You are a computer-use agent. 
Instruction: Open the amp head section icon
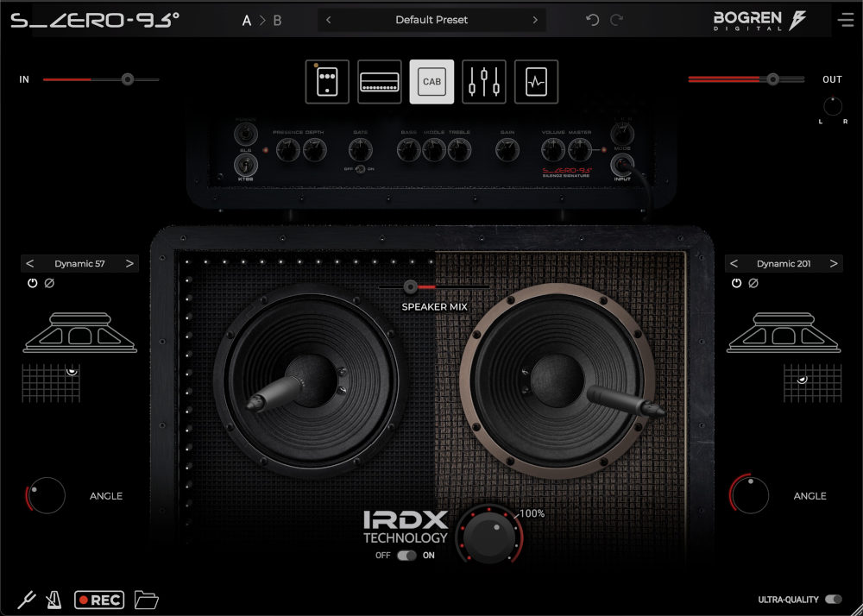(380, 82)
